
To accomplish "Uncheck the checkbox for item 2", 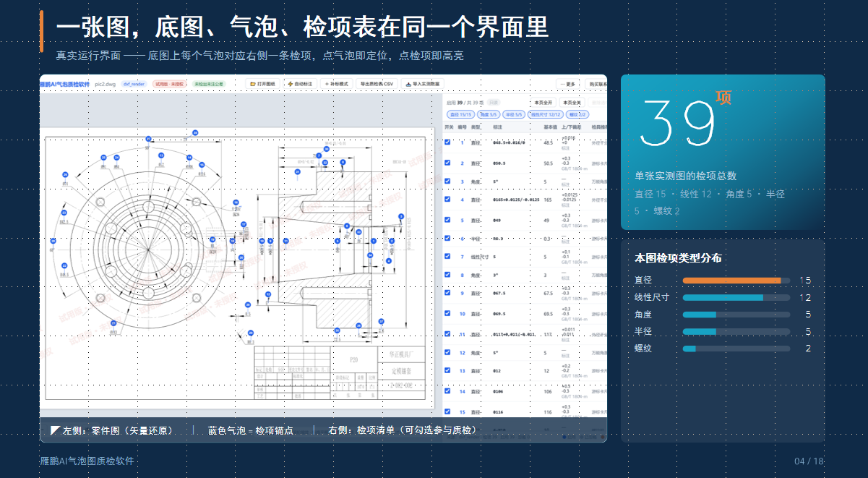I will 448,163.
